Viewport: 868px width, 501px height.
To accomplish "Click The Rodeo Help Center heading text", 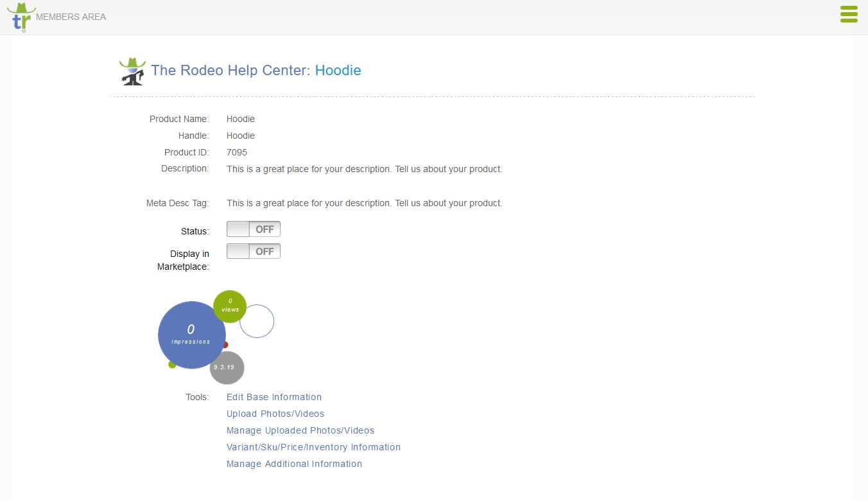I will coord(231,71).
